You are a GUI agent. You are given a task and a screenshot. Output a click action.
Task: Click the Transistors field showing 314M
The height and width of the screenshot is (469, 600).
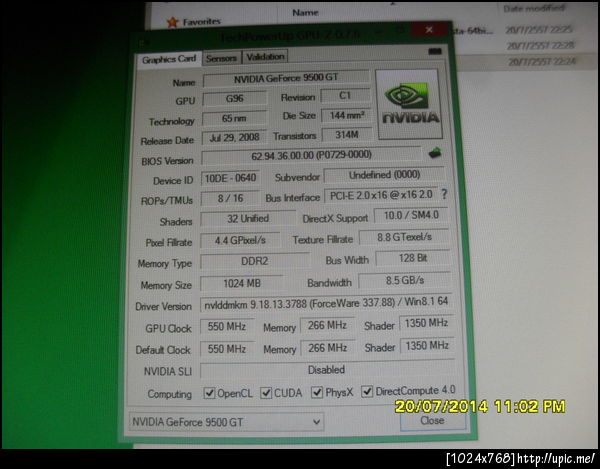(347, 135)
